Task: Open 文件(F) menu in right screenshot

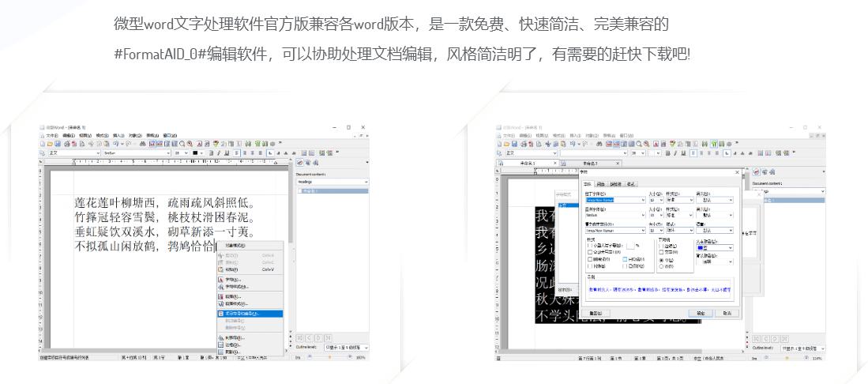Action: click(x=509, y=136)
